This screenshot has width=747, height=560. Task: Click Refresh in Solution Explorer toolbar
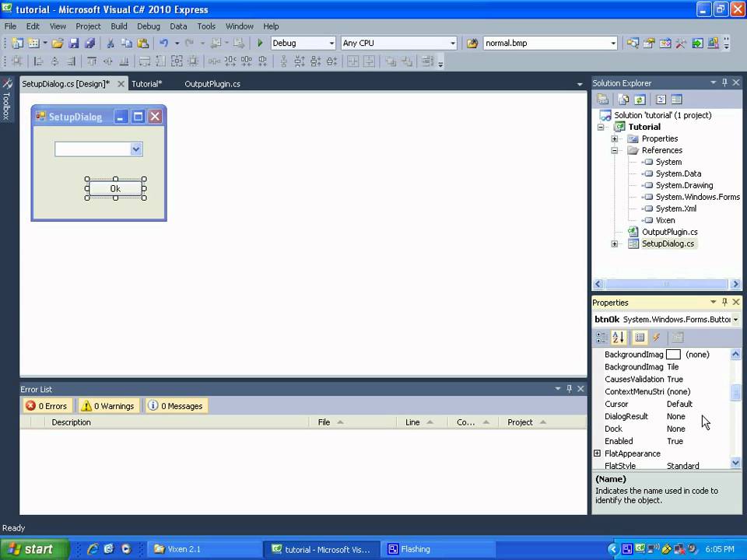[x=640, y=100]
